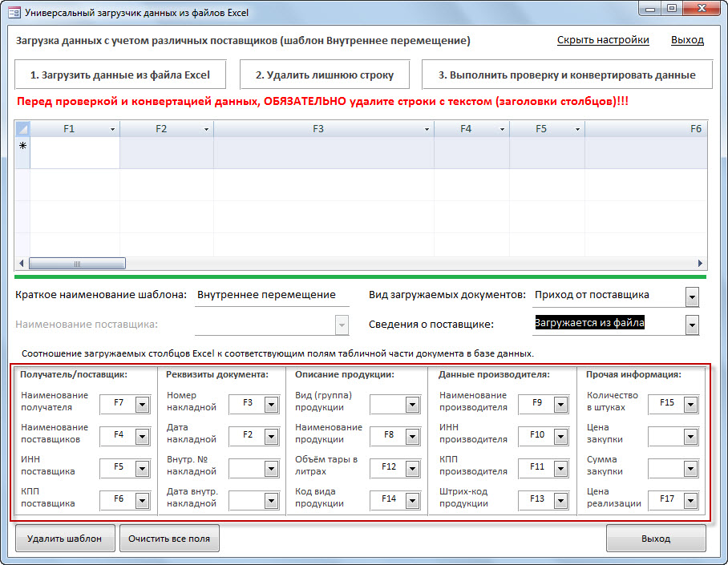Viewport: 728px width, 565px height.
Task: Click the Access form icon in title bar
Action: 14,12
